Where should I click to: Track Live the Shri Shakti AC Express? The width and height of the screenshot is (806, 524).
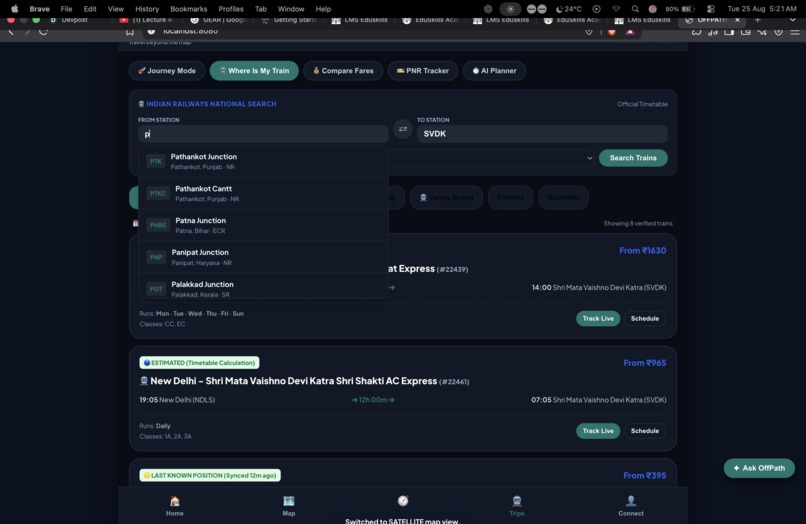pyautogui.click(x=598, y=431)
